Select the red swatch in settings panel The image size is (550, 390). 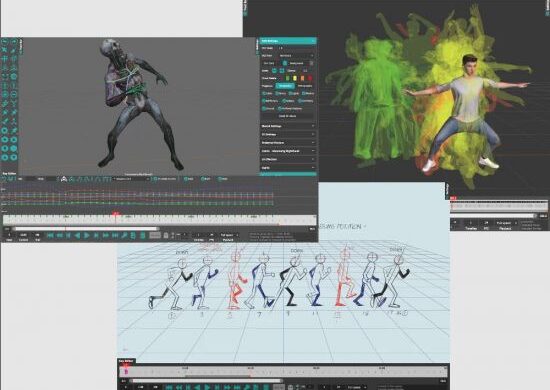[x=310, y=78]
